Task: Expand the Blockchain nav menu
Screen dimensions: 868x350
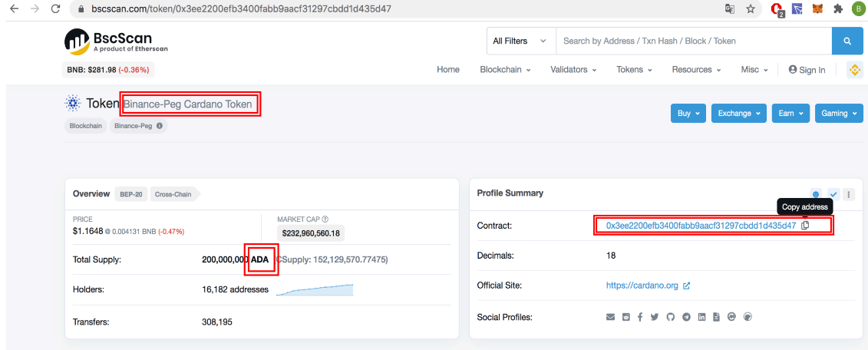Action: pos(506,70)
